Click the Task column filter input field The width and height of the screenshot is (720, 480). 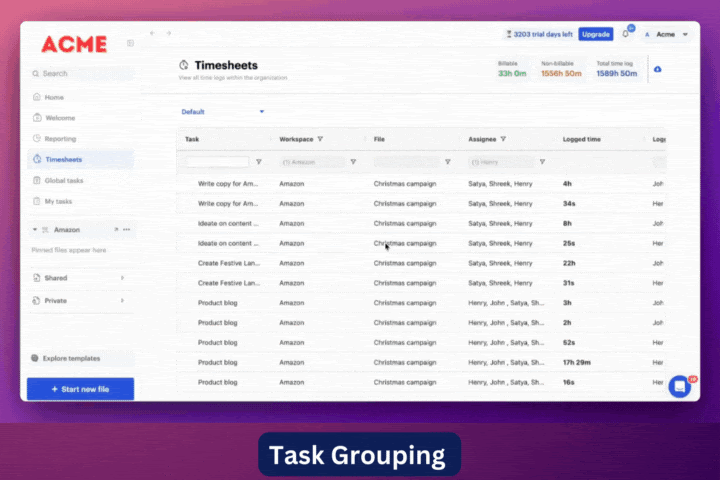[x=217, y=162]
